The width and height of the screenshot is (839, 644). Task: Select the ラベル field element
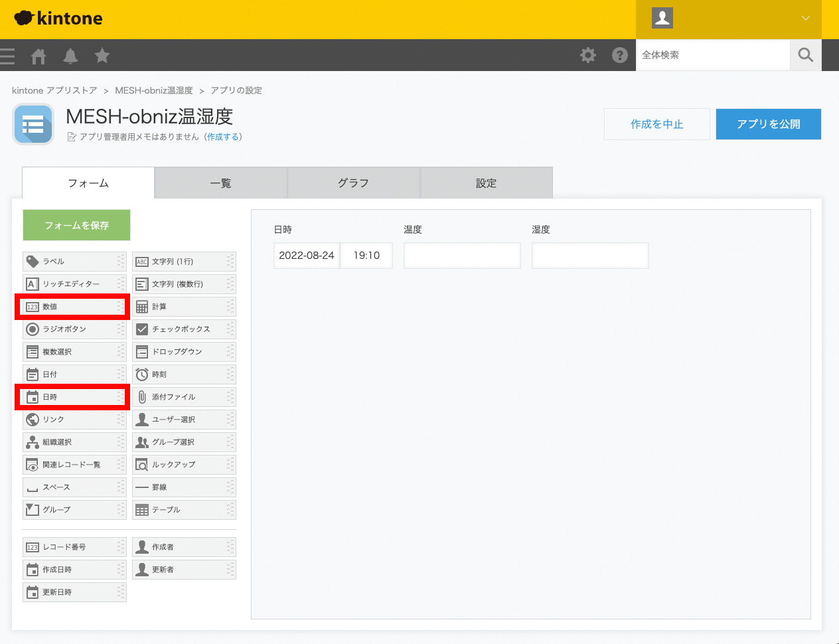point(74,262)
